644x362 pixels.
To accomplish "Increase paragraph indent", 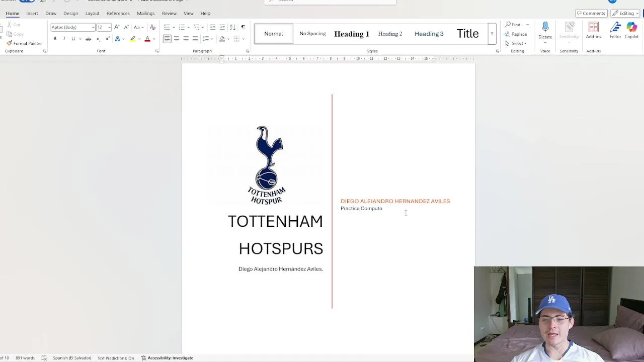I will tap(222, 27).
